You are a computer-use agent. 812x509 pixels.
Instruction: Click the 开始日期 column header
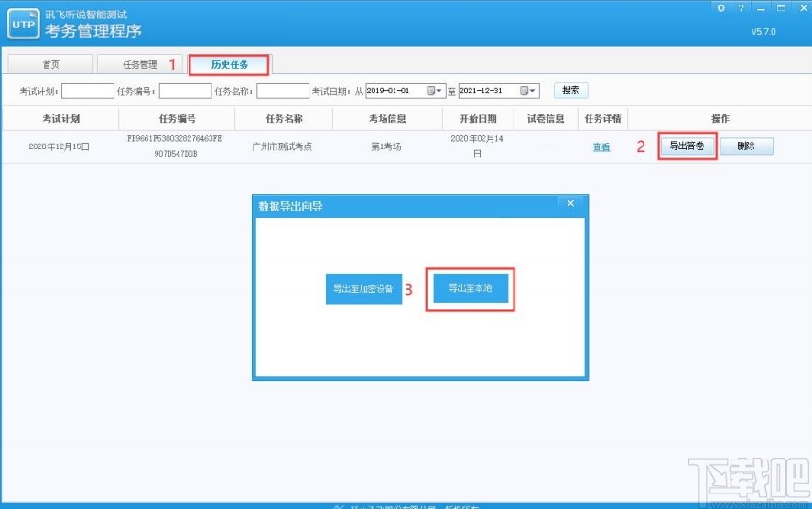click(478, 119)
